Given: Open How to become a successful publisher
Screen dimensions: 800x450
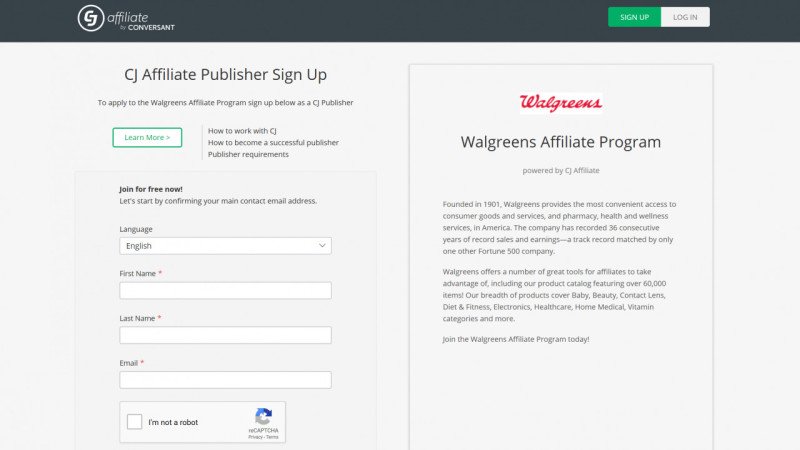Looking at the screenshot, I should [273, 142].
